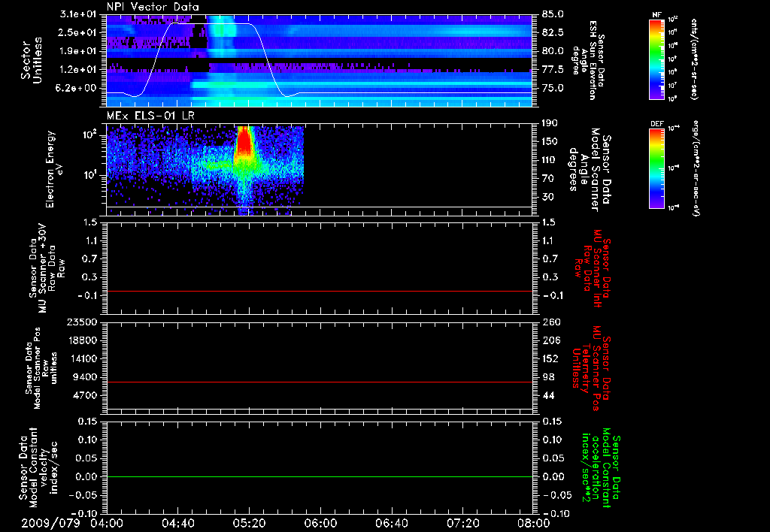770x532 pixels.
Task: Select the "NPI Vector Data" panel title
Action: 153,7
